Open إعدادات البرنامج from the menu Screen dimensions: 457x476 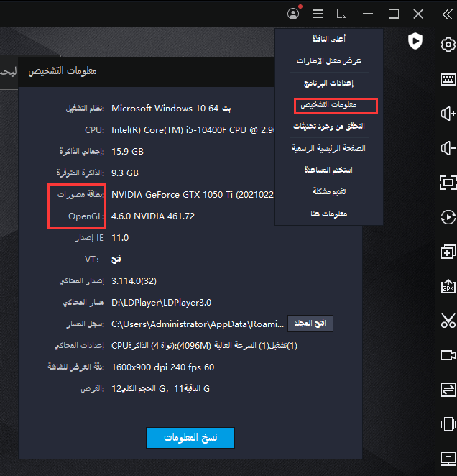point(329,83)
